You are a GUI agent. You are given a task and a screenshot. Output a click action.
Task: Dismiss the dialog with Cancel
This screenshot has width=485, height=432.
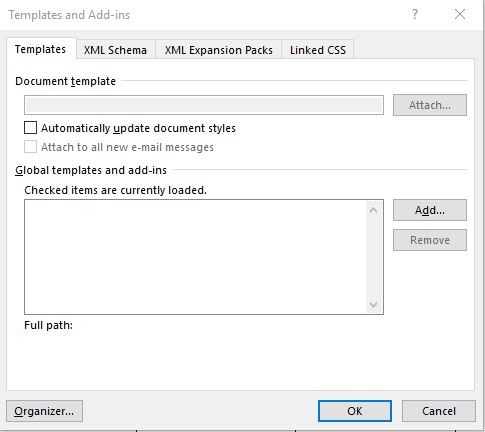tap(439, 411)
